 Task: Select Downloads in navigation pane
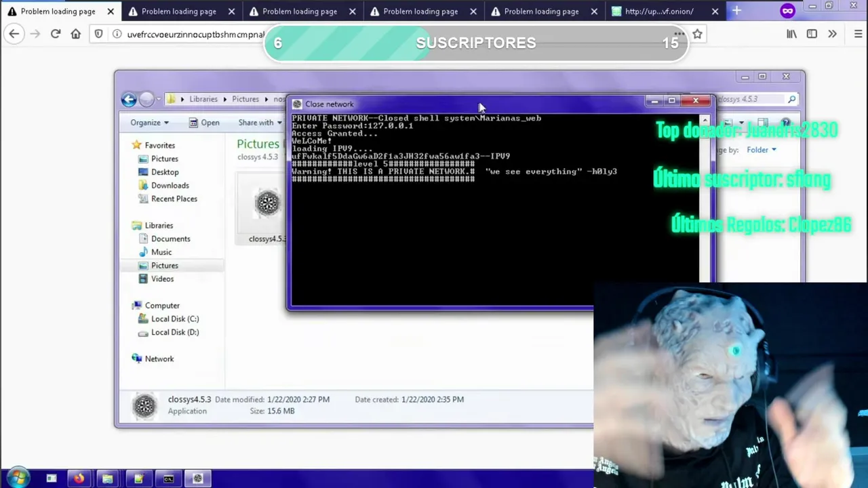(x=170, y=186)
